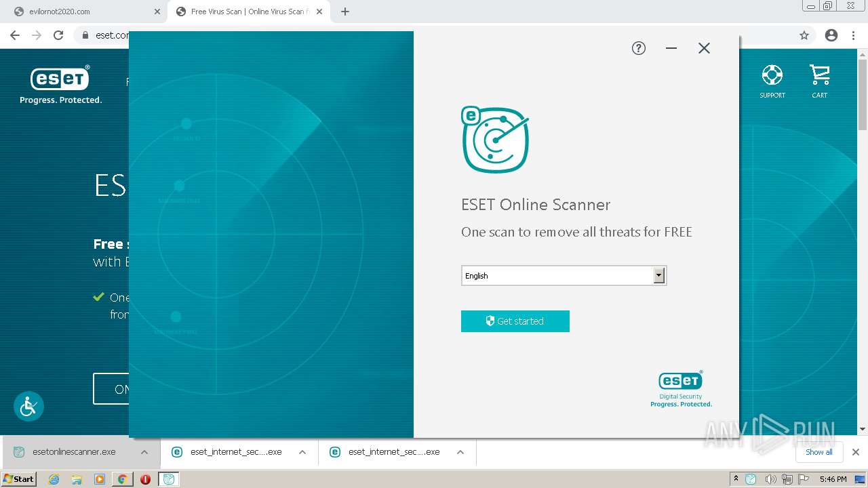This screenshot has height=488, width=868.
Task: Click the network tray icon
Action: coord(787,479)
